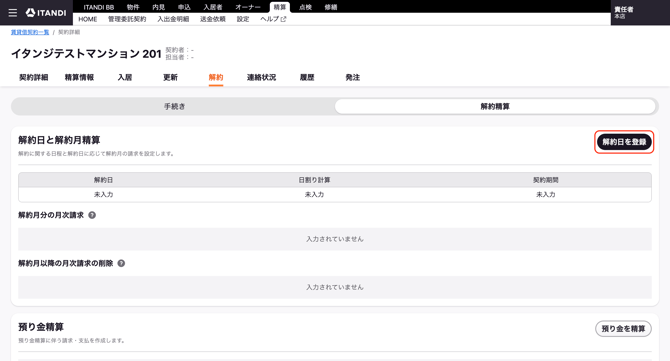Image resolution: width=670 pixels, height=361 pixels.
Task: Open the ヘルプ external link
Action: 273,19
